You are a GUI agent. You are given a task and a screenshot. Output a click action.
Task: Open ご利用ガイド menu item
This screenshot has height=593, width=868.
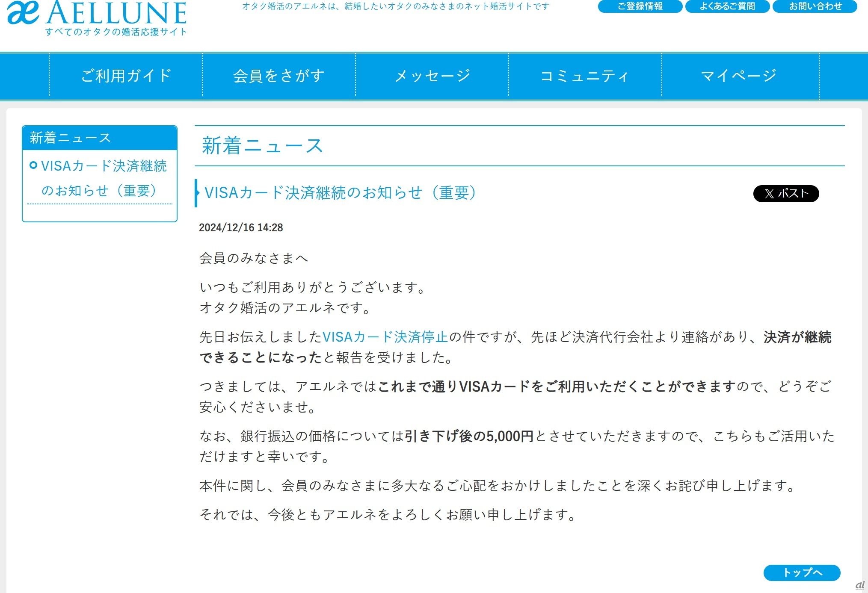point(126,76)
